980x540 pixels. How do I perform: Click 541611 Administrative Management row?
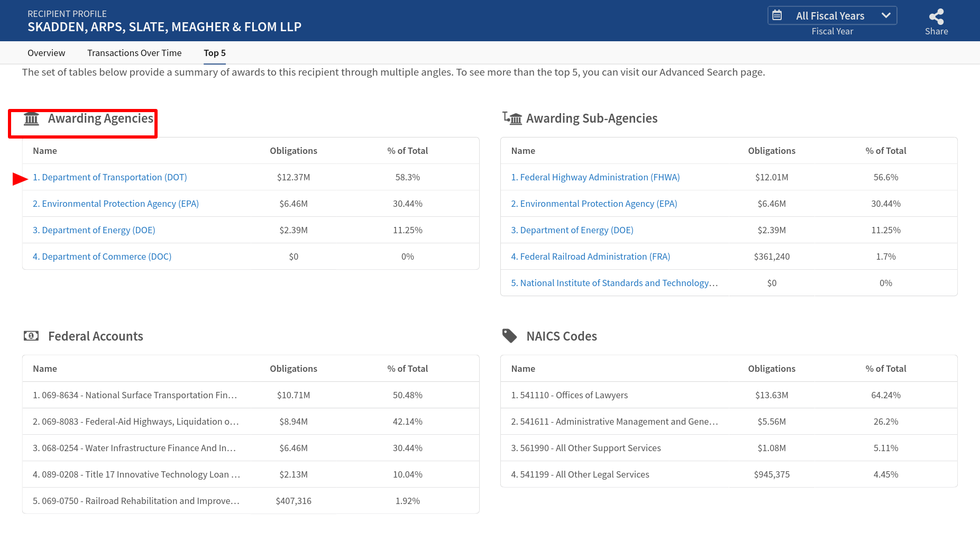729,422
